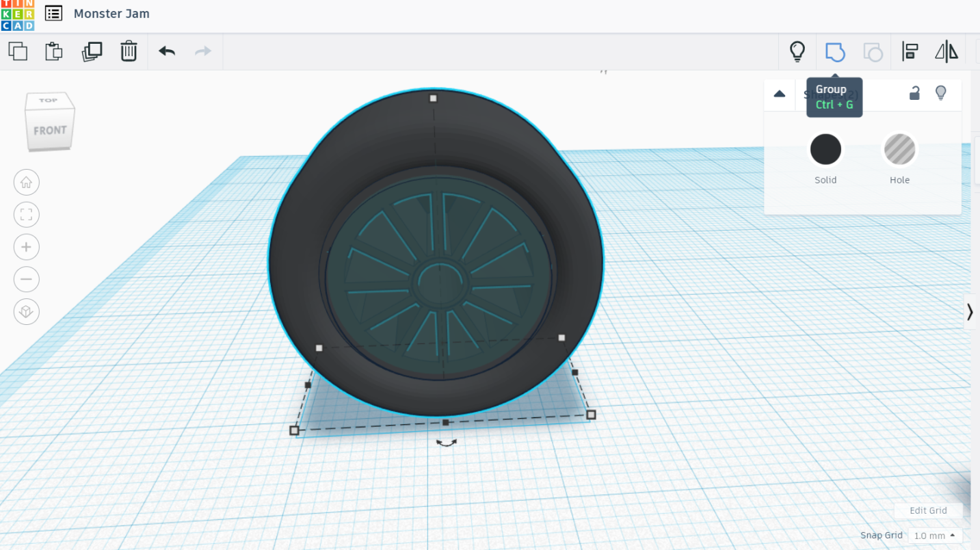
Task: Click the top white height handle
Action: tap(433, 99)
